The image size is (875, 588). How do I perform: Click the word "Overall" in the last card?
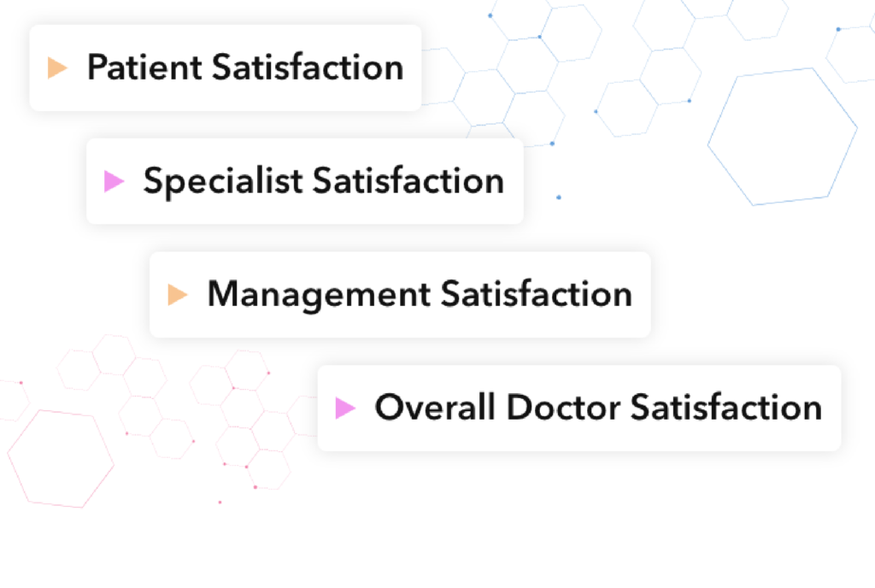(x=435, y=408)
